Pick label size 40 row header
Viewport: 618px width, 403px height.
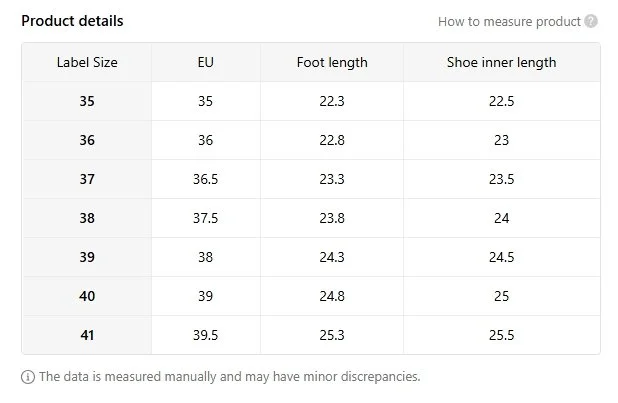[x=87, y=296]
